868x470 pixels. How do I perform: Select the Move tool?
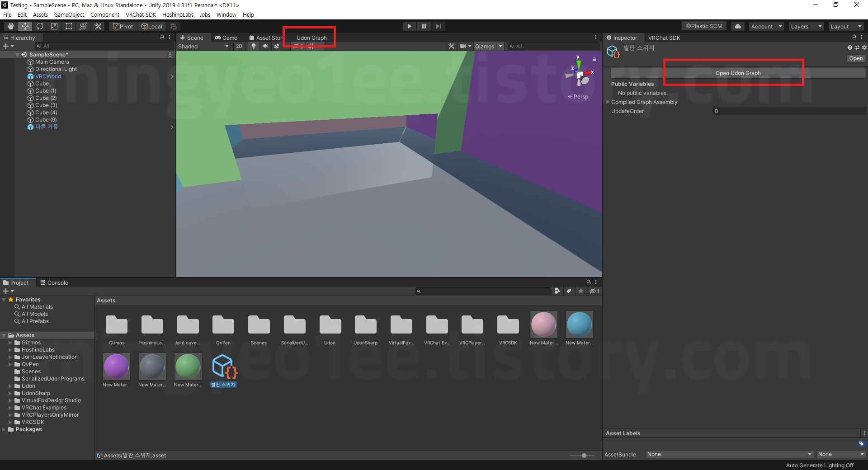[25, 26]
